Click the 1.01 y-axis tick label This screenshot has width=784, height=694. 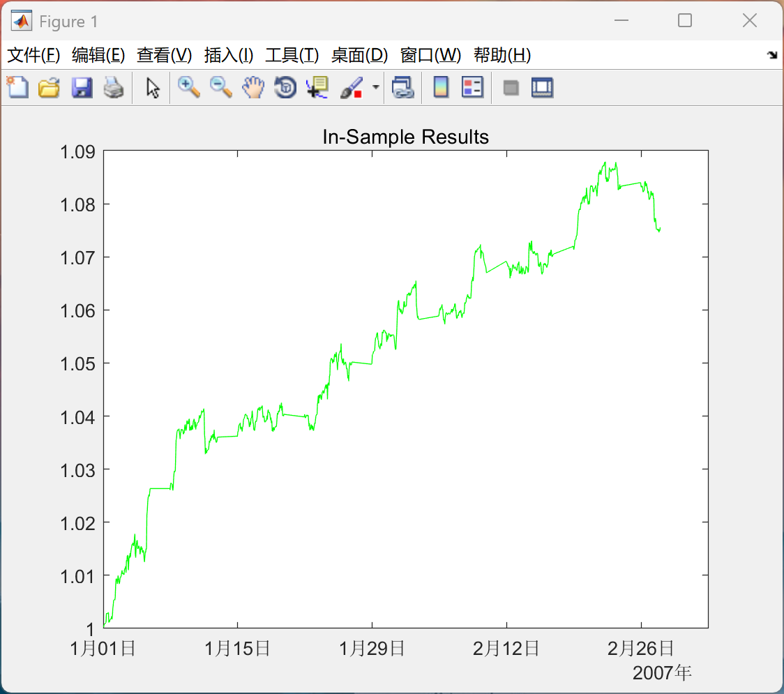[77, 576]
